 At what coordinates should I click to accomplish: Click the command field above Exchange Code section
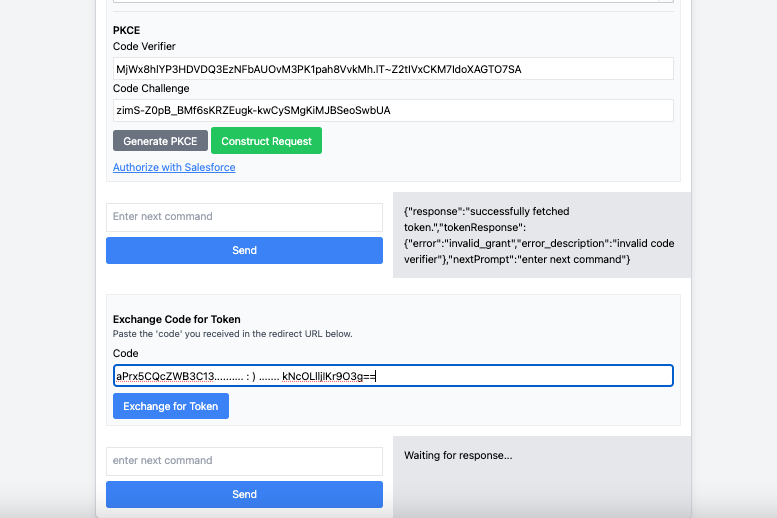[x=244, y=217]
